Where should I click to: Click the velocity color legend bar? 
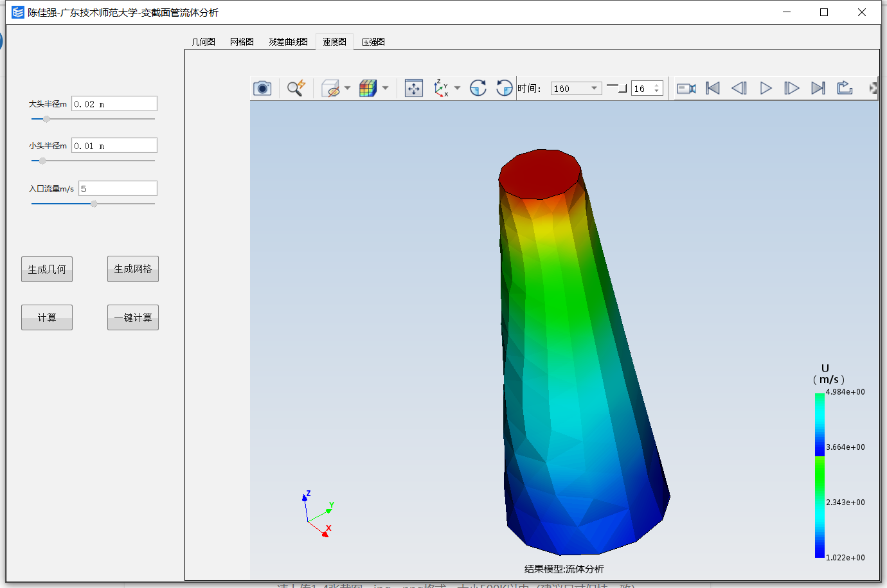820,475
